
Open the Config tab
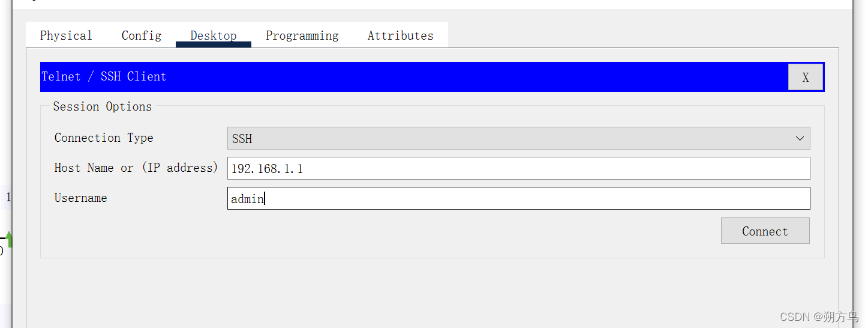click(x=142, y=35)
